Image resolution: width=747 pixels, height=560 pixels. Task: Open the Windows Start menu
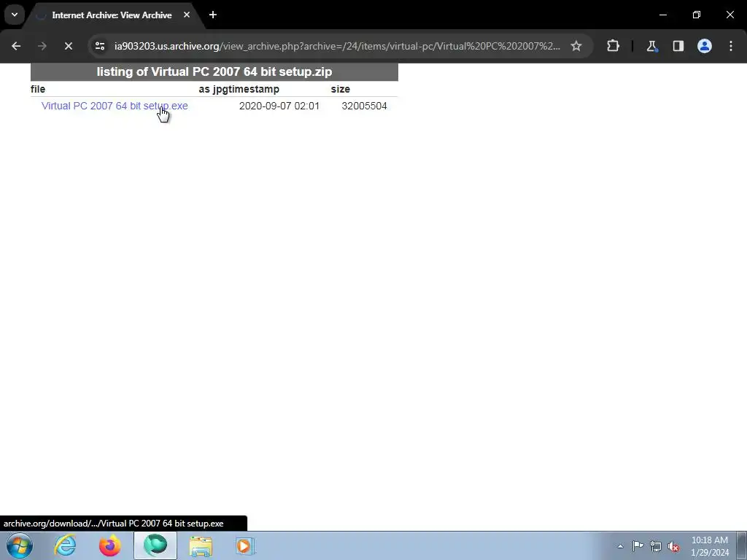click(20, 545)
